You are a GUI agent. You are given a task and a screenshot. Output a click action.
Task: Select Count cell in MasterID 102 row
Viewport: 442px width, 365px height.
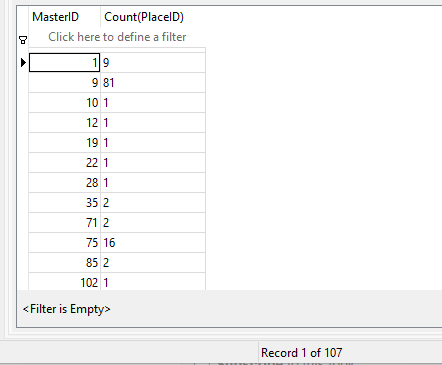click(x=153, y=282)
